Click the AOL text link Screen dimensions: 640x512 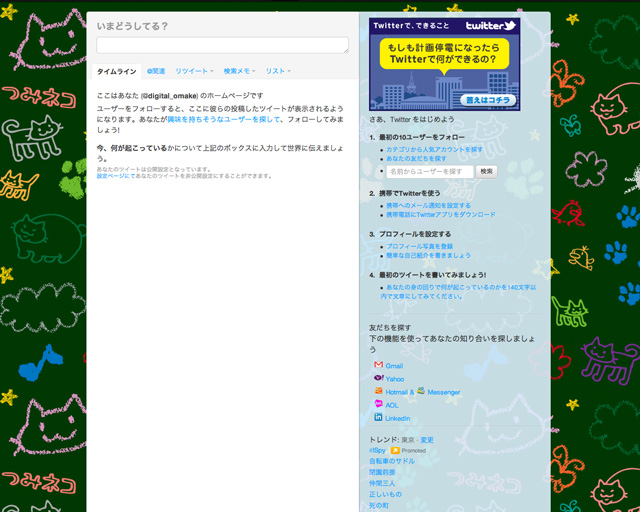pyautogui.click(x=392, y=405)
